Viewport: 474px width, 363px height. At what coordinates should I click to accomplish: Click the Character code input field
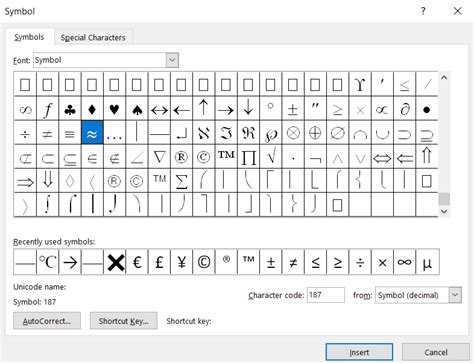[326, 295]
